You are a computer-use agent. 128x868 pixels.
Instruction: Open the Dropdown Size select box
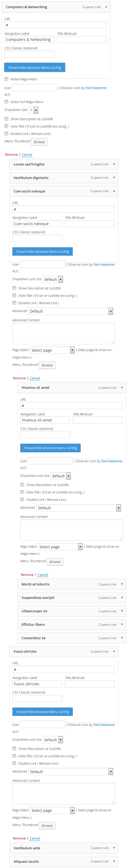coord(33,110)
